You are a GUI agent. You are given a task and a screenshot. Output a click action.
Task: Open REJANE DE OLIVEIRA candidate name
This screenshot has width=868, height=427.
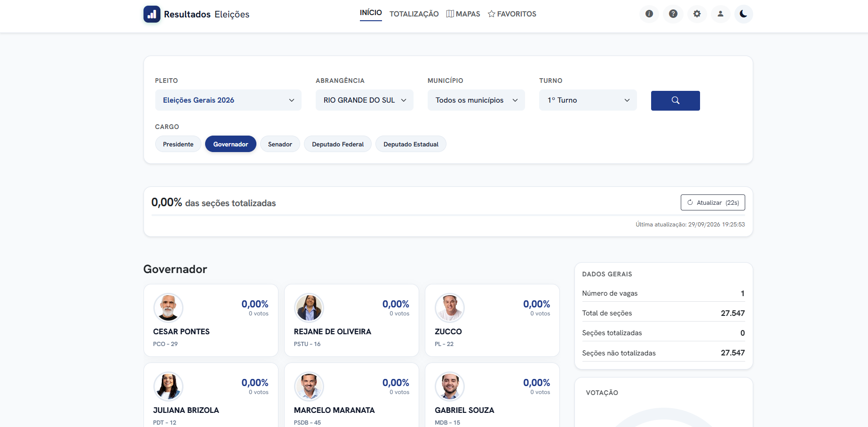(x=333, y=331)
